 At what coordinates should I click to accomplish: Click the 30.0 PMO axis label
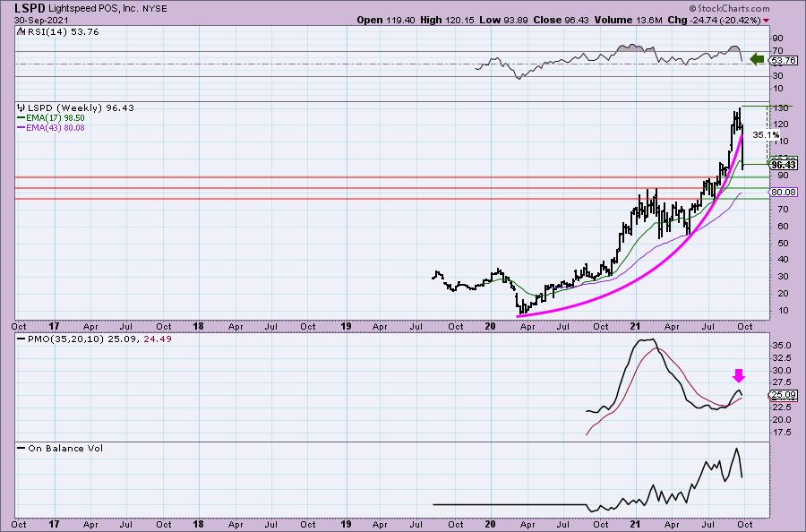(782, 371)
